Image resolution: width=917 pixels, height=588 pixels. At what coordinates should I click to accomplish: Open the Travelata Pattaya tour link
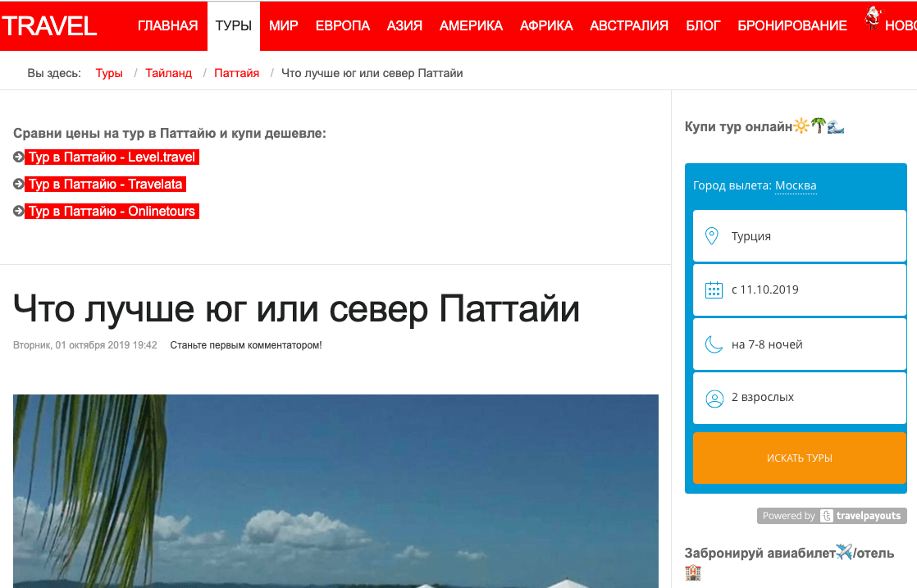point(106,185)
